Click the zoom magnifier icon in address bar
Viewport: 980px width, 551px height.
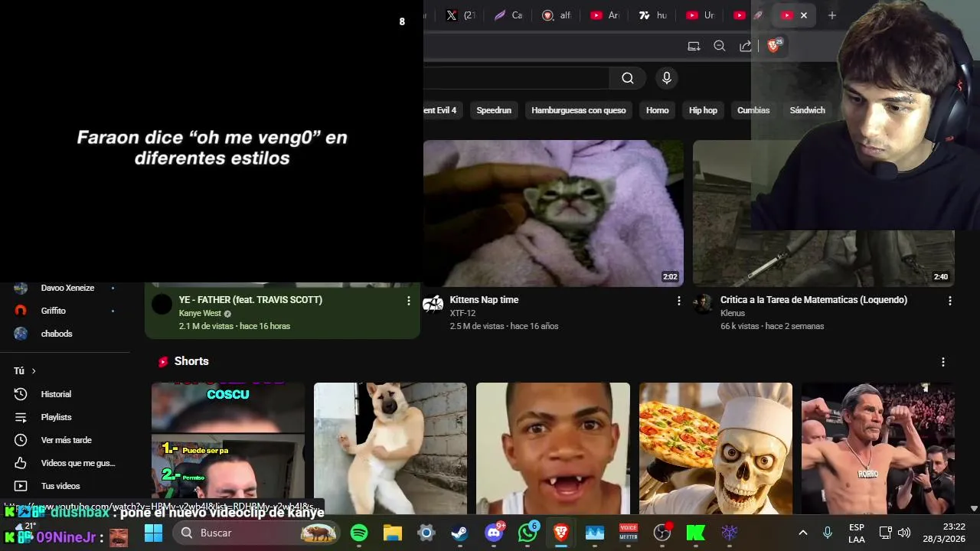point(720,46)
